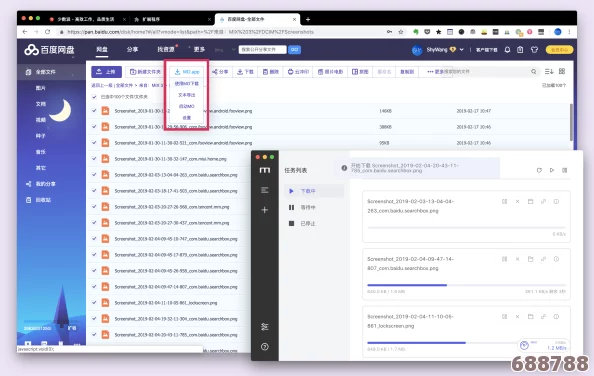The width and height of the screenshot is (594, 376).
Task: Click the Motrix refresh task list icon
Action: tap(539, 170)
